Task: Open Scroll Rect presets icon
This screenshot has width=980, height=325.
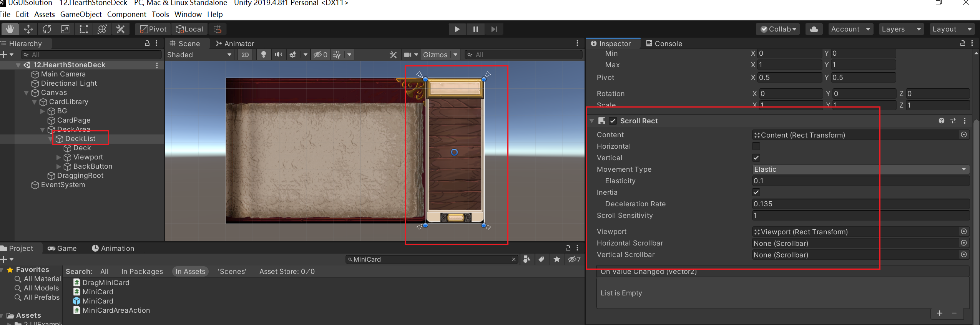Action: pyautogui.click(x=953, y=121)
